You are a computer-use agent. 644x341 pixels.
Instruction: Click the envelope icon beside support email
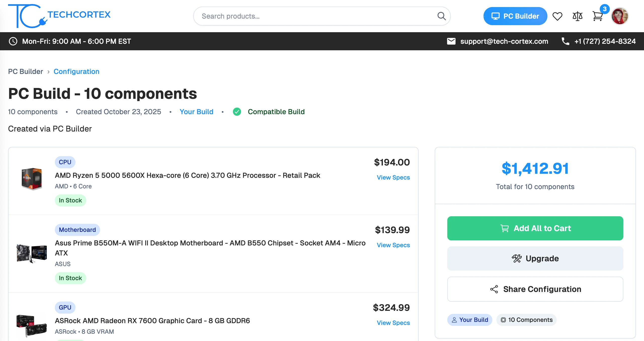click(x=451, y=41)
